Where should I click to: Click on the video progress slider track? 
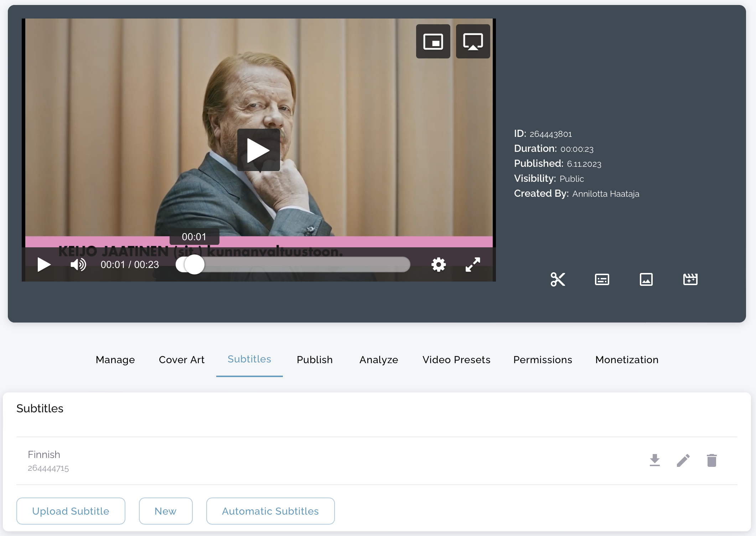click(x=303, y=264)
